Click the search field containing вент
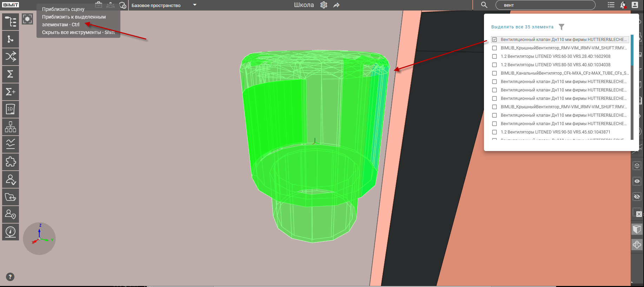Image resolution: width=644 pixels, height=287 pixels. coord(545,5)
